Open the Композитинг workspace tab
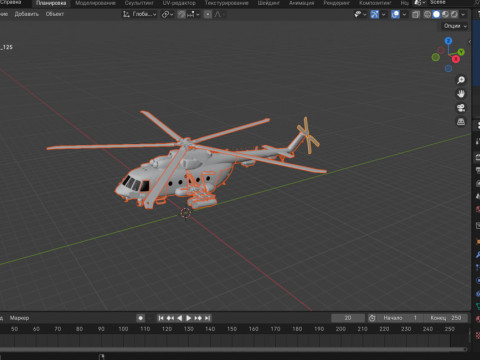The width and height of the screenshot is (480, 360). click(x=375, y=3)
